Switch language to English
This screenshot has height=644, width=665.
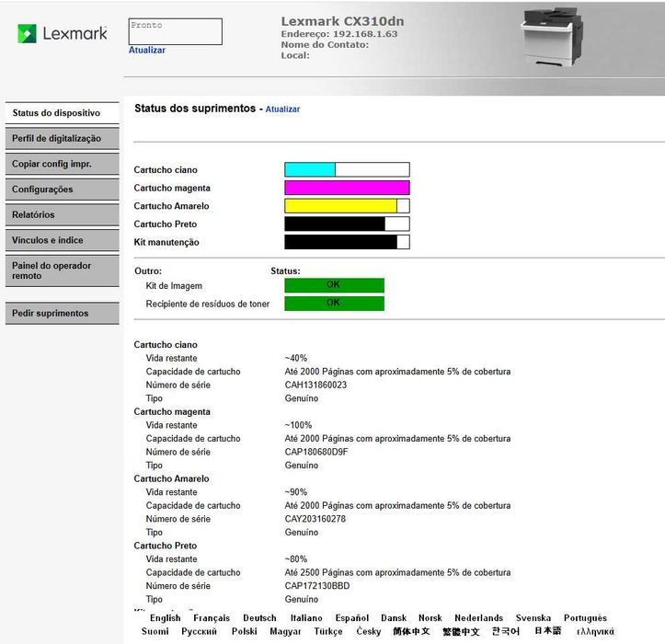[x=165, y=618]
